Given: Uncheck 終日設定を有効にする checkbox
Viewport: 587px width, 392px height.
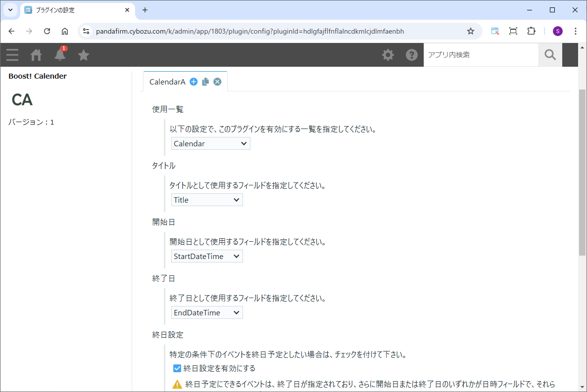Looking at the screenshot, I should point(177,368).
